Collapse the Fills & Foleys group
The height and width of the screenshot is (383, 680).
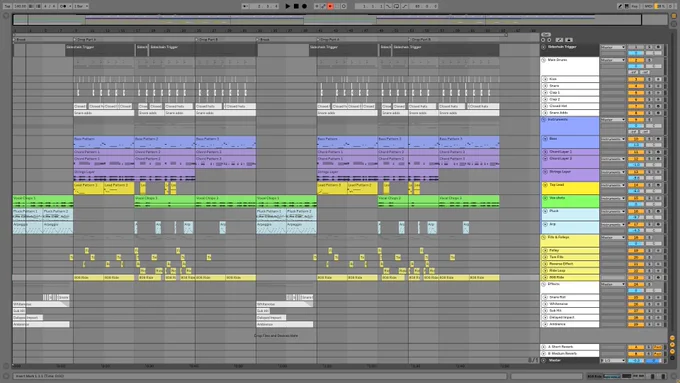click(543, 238)
